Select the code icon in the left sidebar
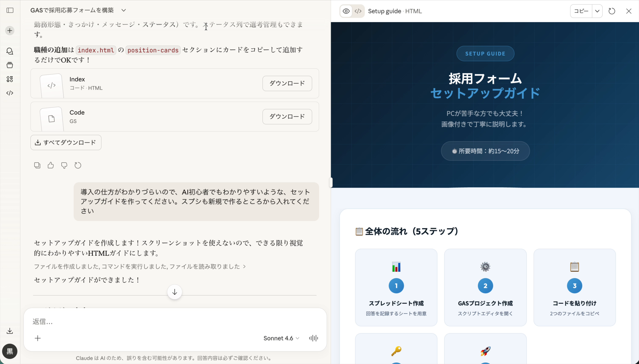Image resolution: width=639 pixels, height=364 pixels. pyautogui.click(x=10, y=93)
